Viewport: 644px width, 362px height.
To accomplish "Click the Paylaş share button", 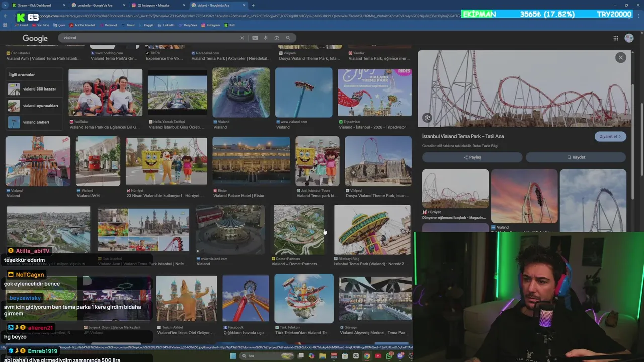I will [x=472, y=157].
